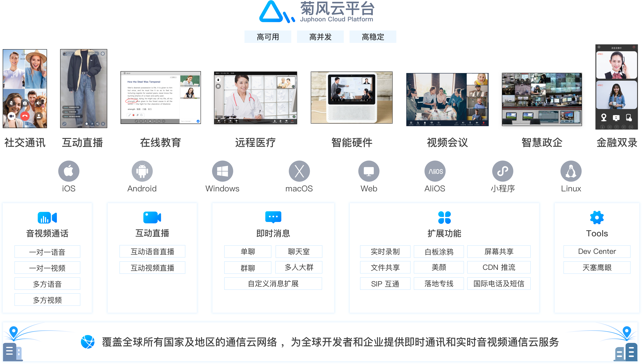Click the Dev Center item
Viewport: 642px width, 364px height.
click(597, 252)
